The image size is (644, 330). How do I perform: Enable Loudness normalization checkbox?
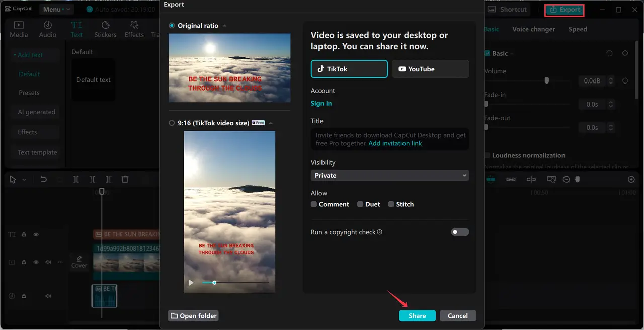487,155
